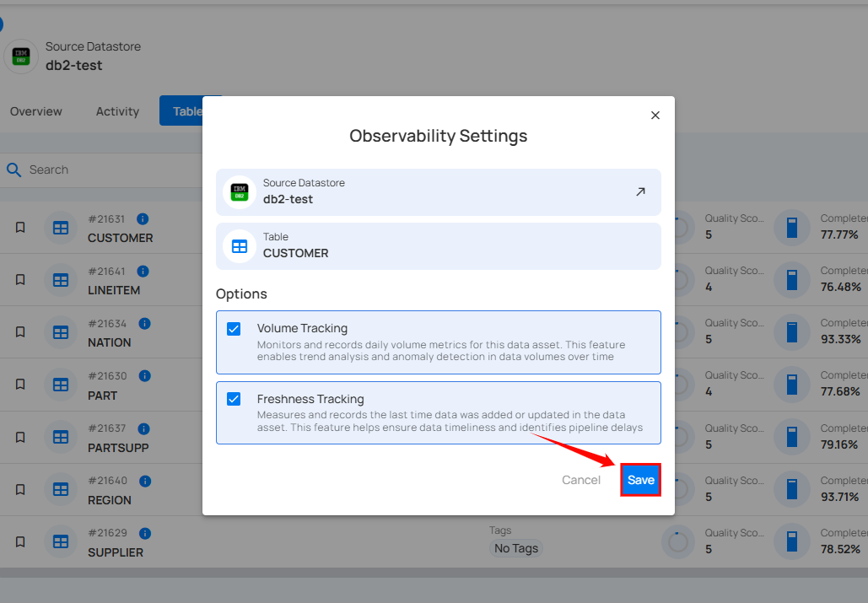Open db2-test datastore via arrow icon

(640, 191)
